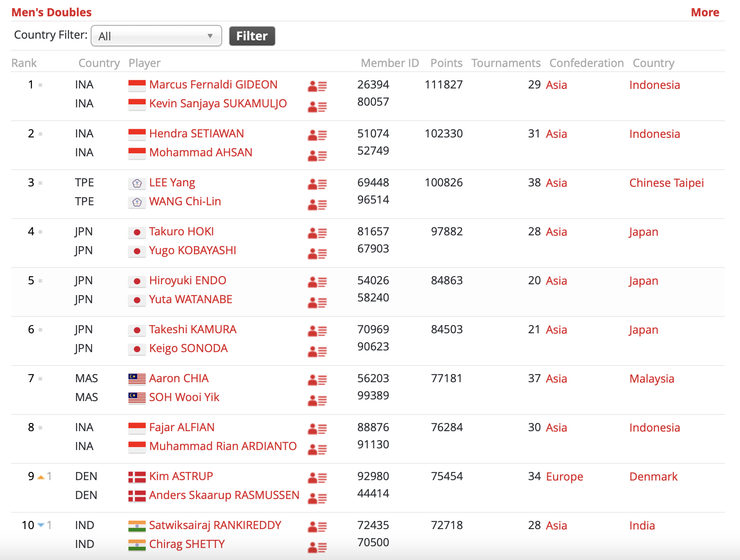This screenshot has height=560, width=740.
Task: Select points value 111827
Action: [x=443, y=85]
